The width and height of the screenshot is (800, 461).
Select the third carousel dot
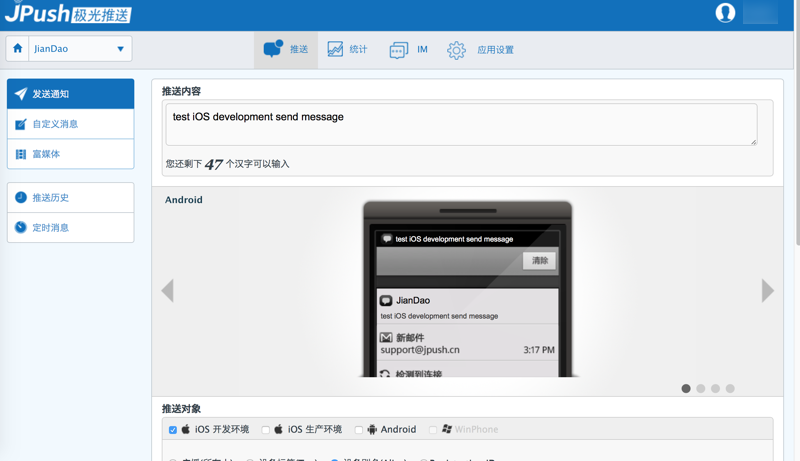pyautogui.click(x=715, y=389)
